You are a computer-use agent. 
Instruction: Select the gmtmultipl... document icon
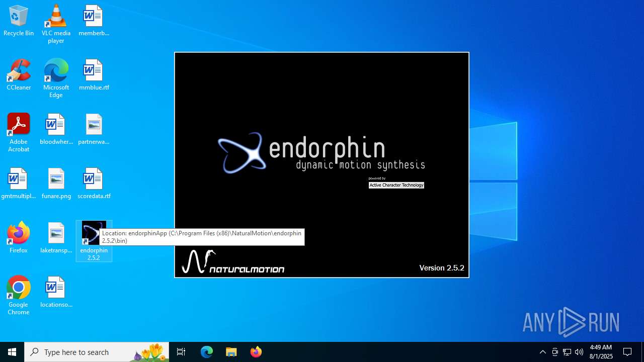point(19,184)
